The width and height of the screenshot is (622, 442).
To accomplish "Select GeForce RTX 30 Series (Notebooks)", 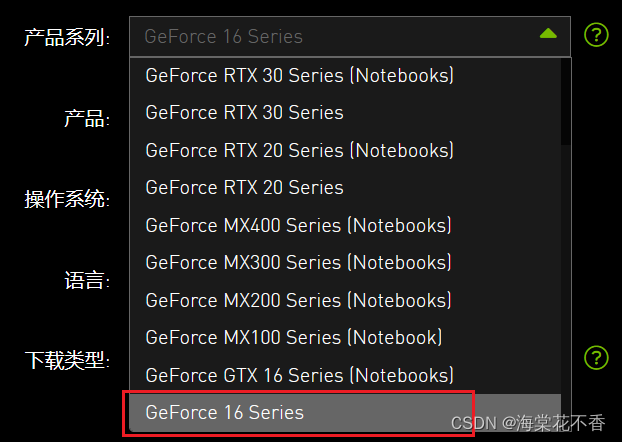I will pyautogui.click(x=300, y=75).
